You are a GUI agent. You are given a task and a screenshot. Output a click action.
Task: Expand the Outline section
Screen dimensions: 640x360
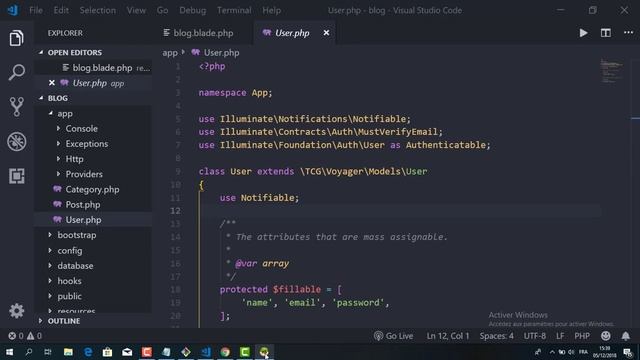point(64,321)
